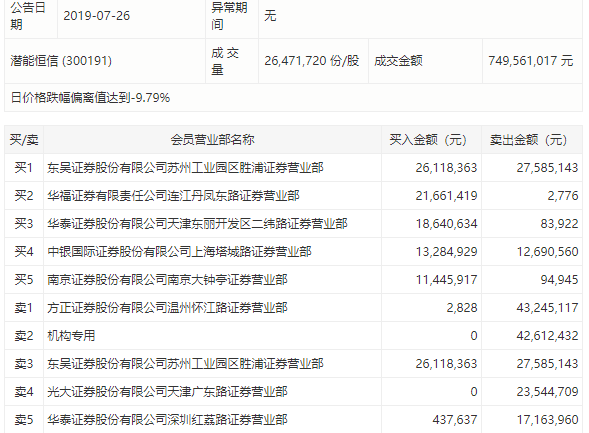
Task: Click 东吴证券苏州工业园区胜浦 name in 卖3 row
Action: click(185, 364)
